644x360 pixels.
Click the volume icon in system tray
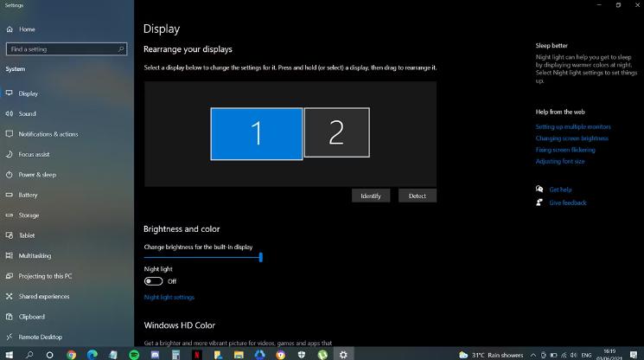coord(573,355)
